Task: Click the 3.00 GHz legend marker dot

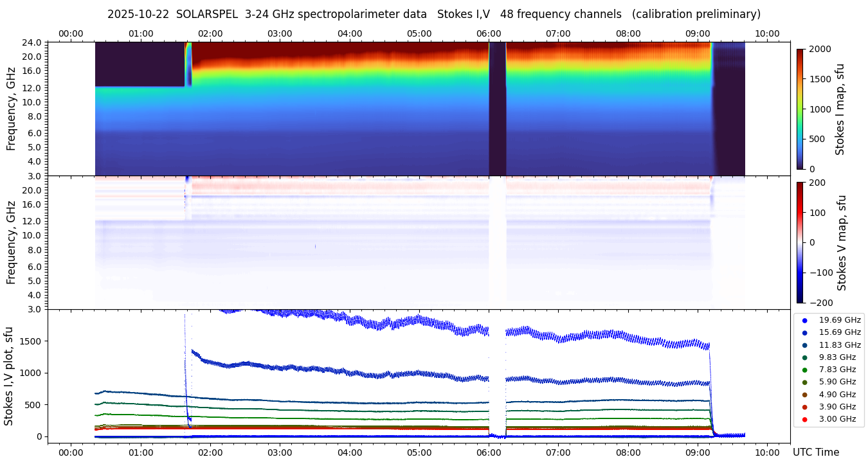Action: click(804, 419)
